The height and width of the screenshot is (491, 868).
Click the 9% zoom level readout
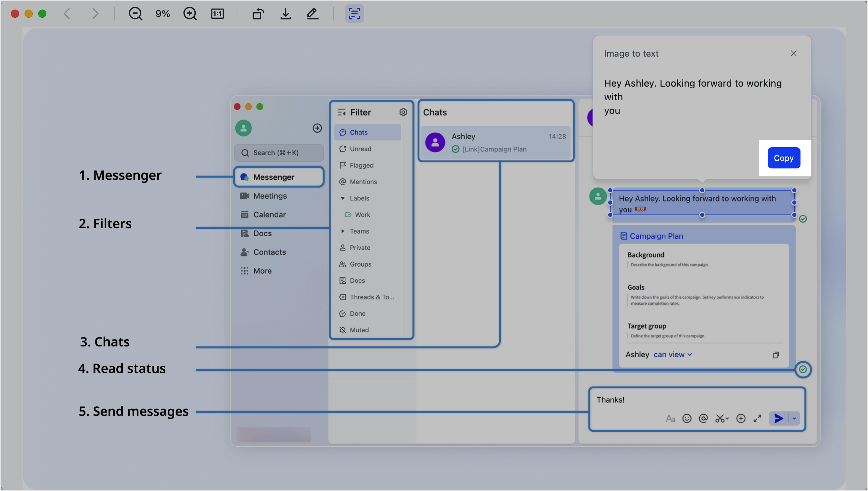pos(163,14)
